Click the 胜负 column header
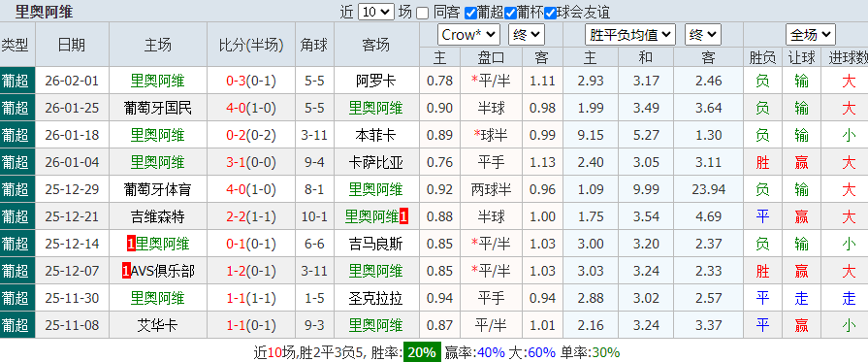Viewport: 868px width, 362px height. click(x=763, y=57)
